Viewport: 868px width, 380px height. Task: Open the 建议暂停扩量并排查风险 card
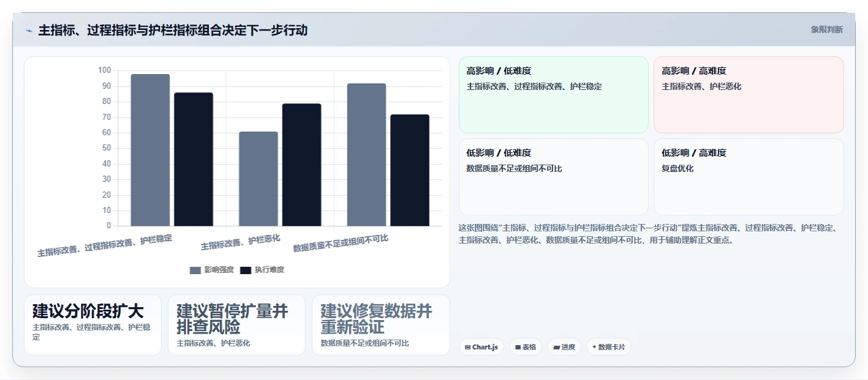[236, 325]
